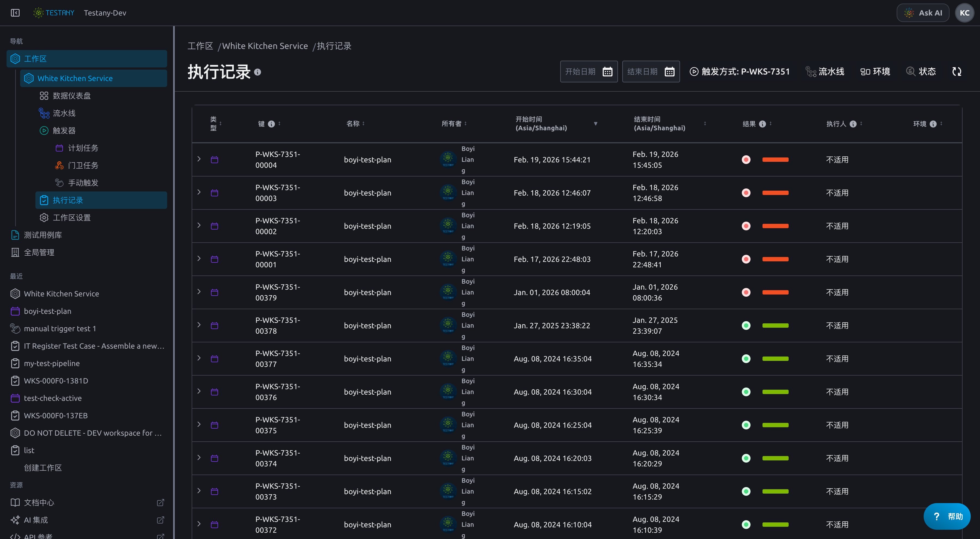Click the Ask AI button

click(923, 13)
